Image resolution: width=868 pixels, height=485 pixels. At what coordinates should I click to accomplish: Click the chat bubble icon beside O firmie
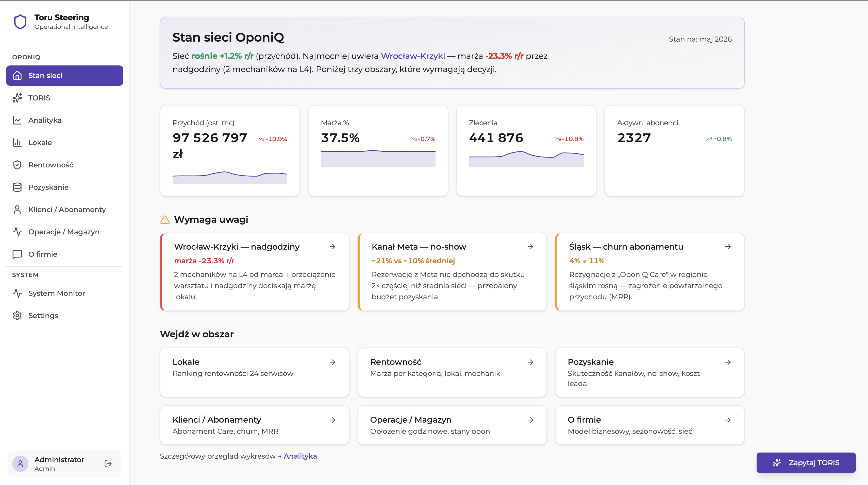tap(17, 254)
